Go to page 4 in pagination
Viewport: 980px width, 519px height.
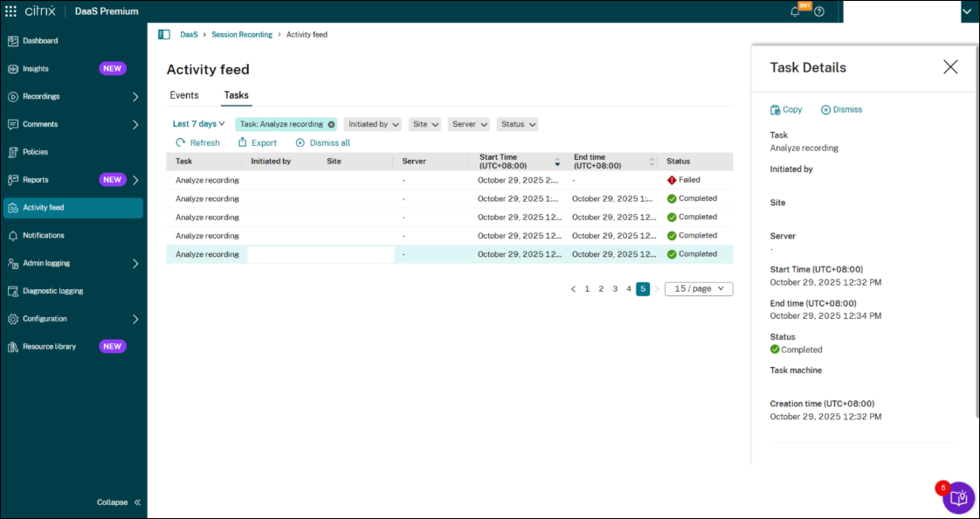click(x=629, y=288)
